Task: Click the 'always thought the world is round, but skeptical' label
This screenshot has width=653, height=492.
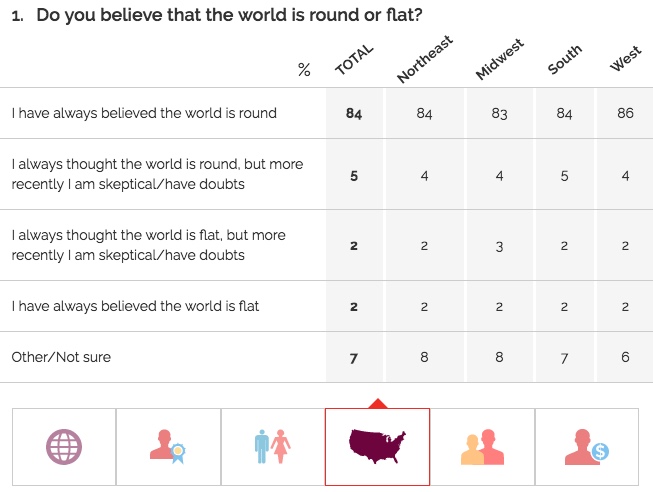Action: [157, 174]
